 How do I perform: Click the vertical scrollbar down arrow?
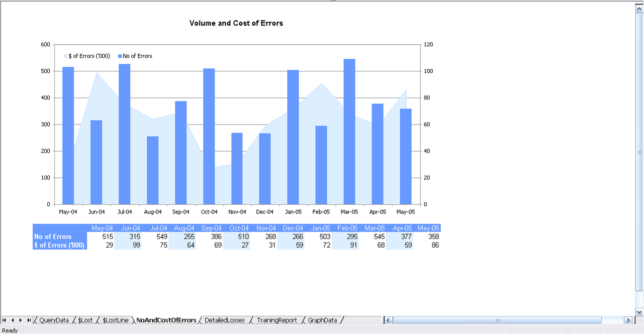639,312
